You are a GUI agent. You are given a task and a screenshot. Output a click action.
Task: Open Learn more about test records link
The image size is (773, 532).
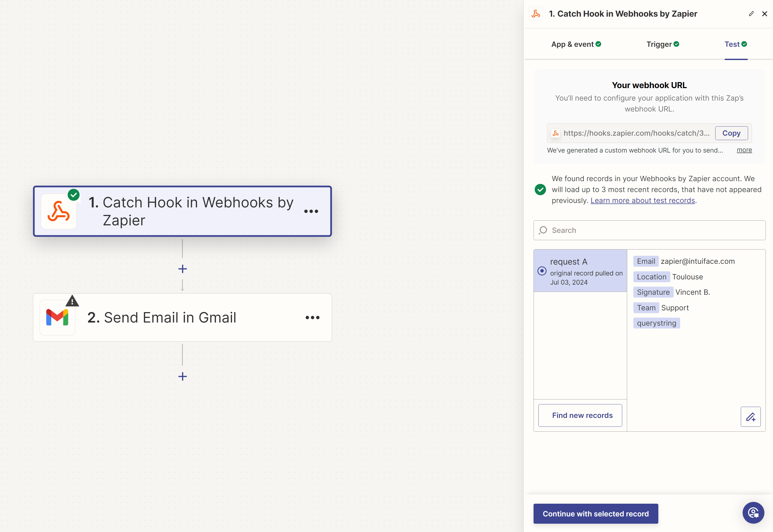point(643,201)
